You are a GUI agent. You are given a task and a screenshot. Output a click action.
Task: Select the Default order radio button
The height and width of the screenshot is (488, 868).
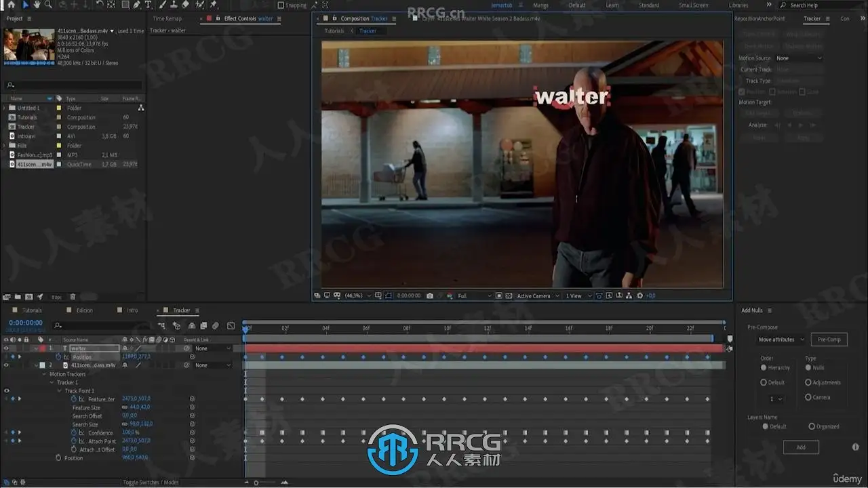(x=764, y=382)
